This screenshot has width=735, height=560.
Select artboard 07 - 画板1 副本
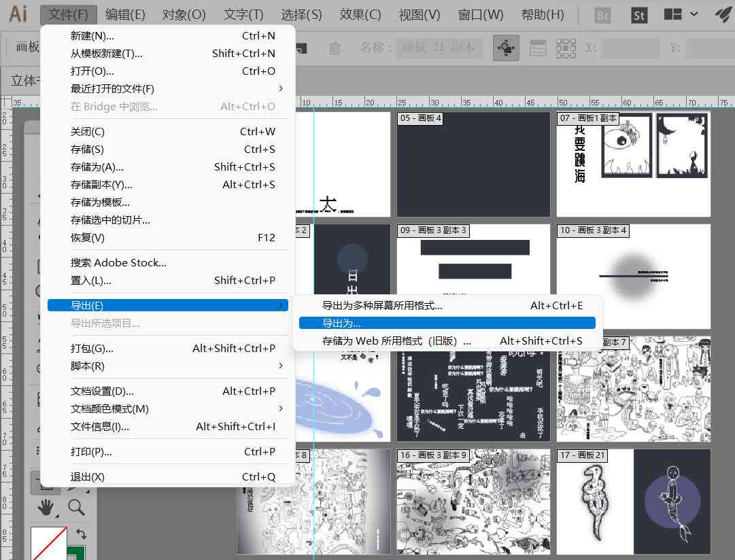click(633, 164)
